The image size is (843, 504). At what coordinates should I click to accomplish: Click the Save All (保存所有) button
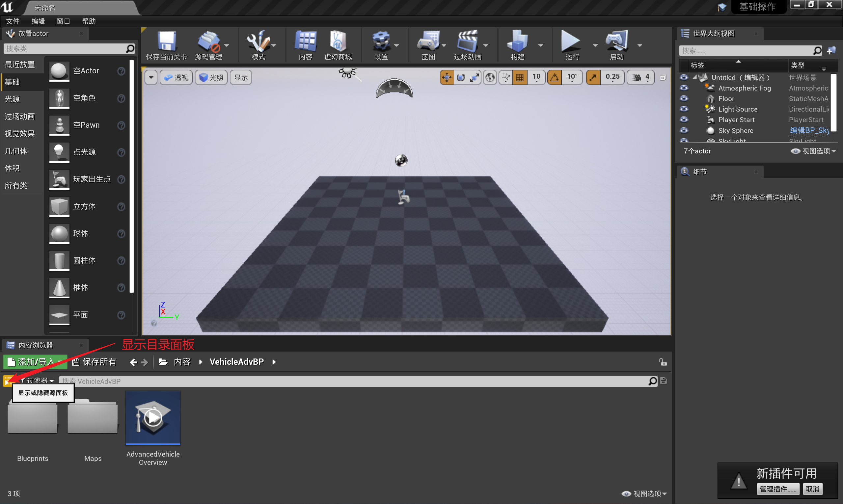coord(95,362)
